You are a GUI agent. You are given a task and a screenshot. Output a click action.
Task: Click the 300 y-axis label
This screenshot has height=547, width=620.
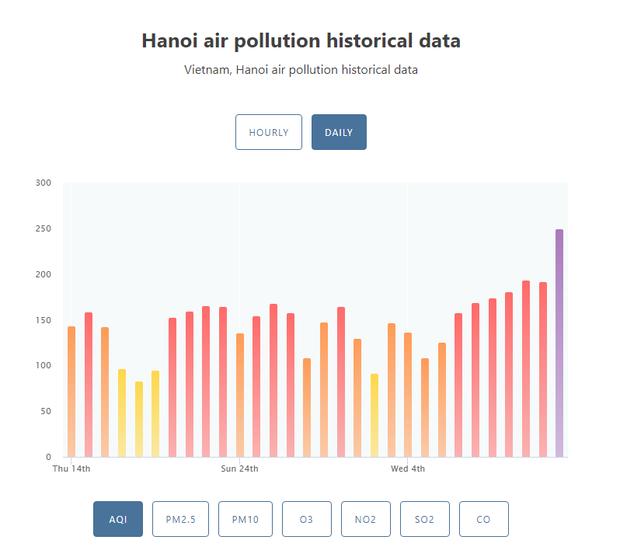click(x=43, y=183)
